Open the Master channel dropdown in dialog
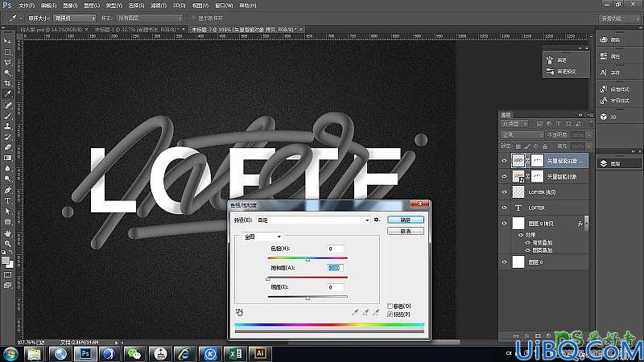The image size is (644, 362). pyautogui.click(x=262, y=237)
